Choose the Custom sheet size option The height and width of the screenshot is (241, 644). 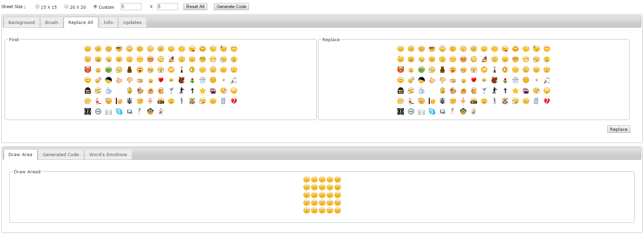pyautogui.click(x=95, y=7)
